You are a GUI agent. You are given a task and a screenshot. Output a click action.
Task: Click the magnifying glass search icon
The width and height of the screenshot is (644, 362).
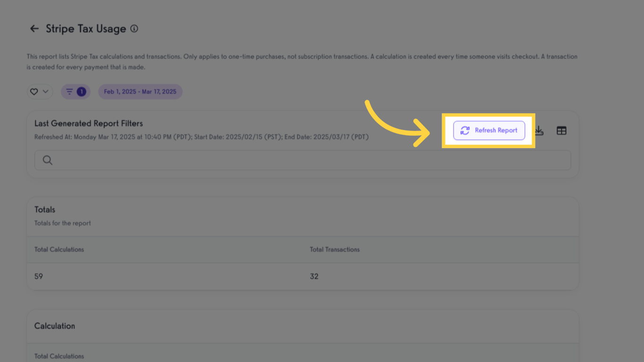click(x=48, y=160)
